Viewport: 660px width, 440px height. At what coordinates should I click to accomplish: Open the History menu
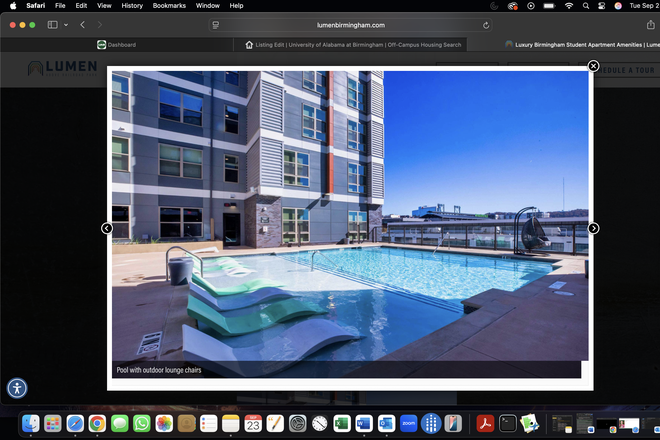[132, 5]
